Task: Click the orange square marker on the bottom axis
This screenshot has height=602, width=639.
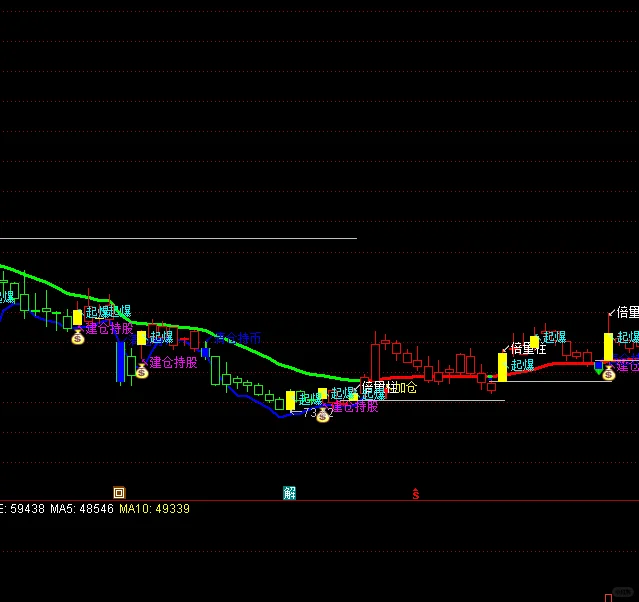Action: (x=119, y=493)
